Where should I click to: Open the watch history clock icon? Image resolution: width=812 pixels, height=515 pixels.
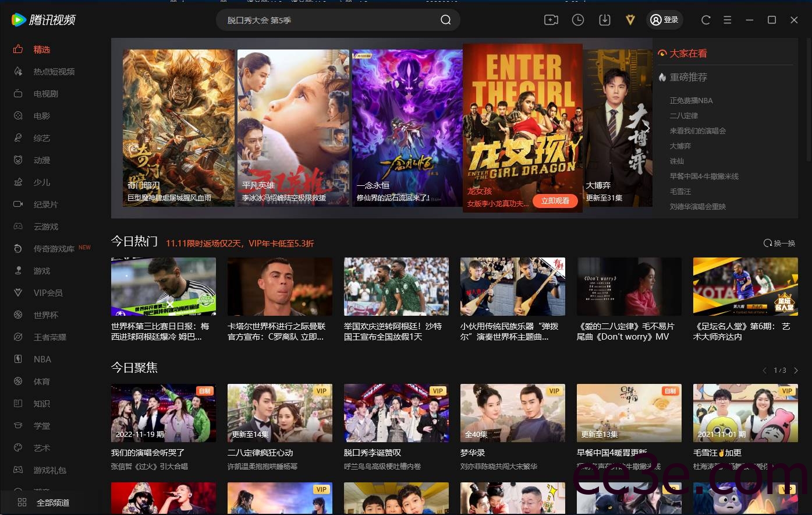point(577,20)
